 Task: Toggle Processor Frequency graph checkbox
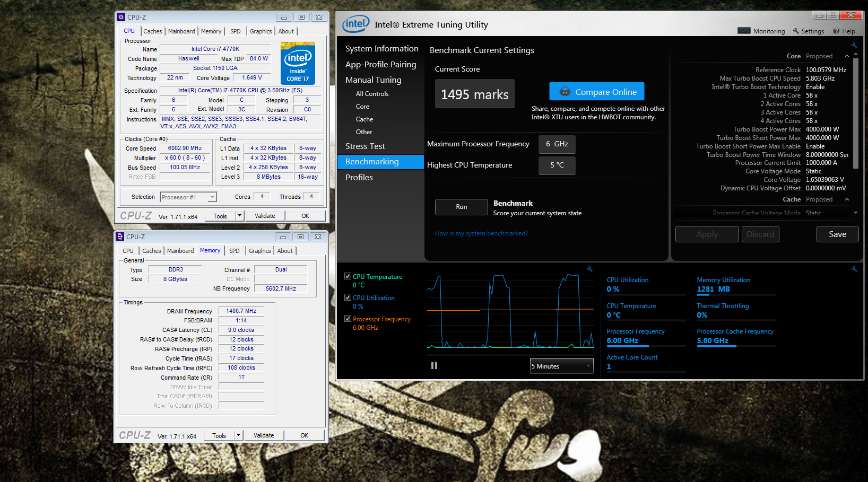pos(348,319)
